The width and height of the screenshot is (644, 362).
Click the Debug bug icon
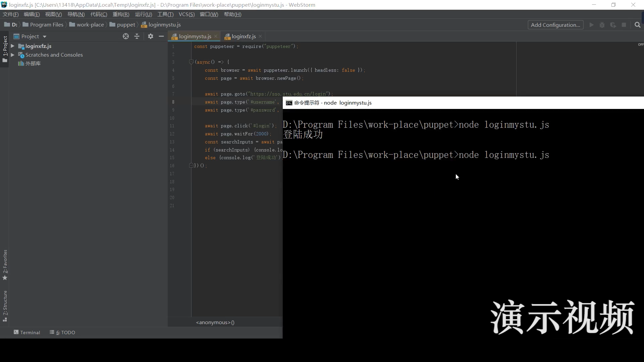point(602,25)
